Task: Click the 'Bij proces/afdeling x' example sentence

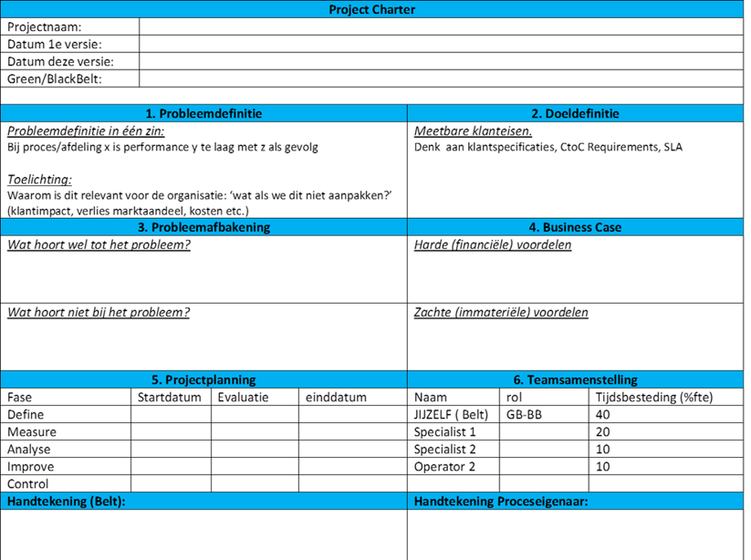Action: (162, 147)
